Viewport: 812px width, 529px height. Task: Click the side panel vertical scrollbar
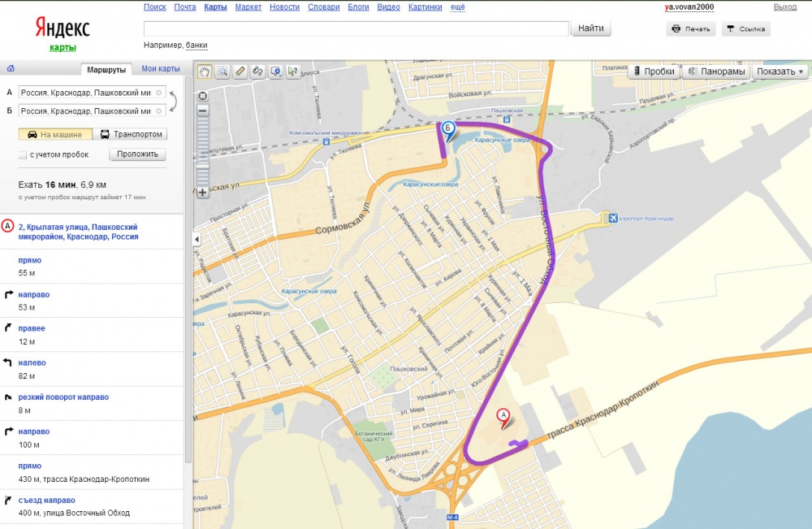click(x=188, y=270)
